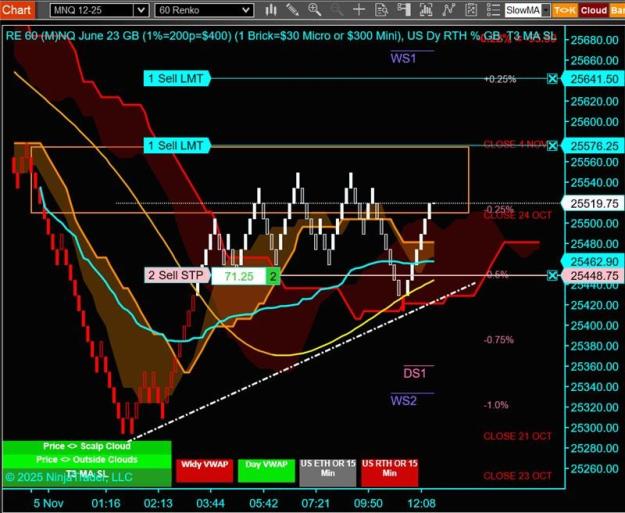The height and width of the screenshot is (513, 625).
Task: Open the Strategies dialog icon
Action: click(471, 10)
